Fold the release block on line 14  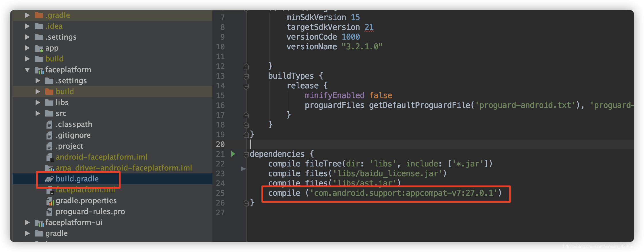(x=246, y=86)
